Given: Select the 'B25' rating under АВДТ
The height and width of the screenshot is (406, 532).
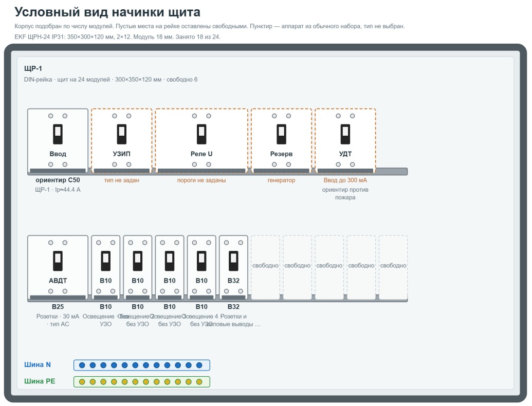Looking at the screenshot, I should click(x=58, y=307).
